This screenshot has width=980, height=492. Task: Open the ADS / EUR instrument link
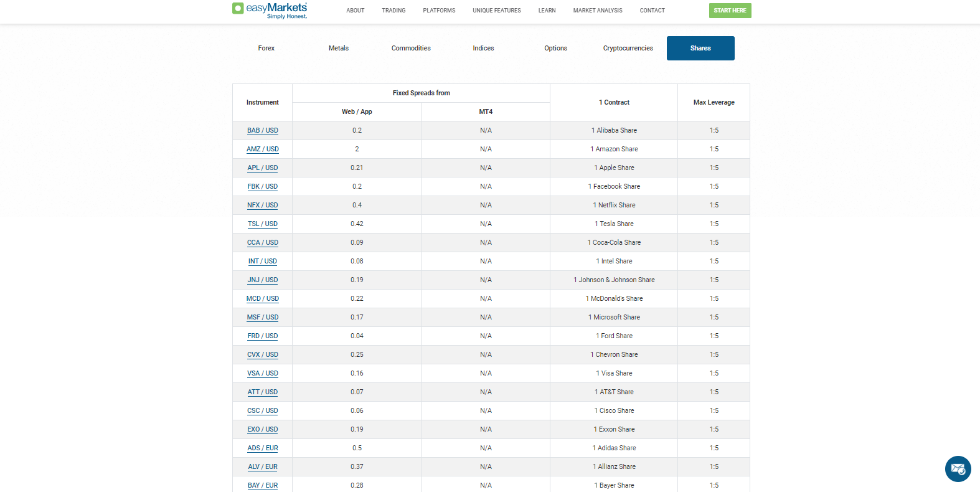tap(263, 448)
